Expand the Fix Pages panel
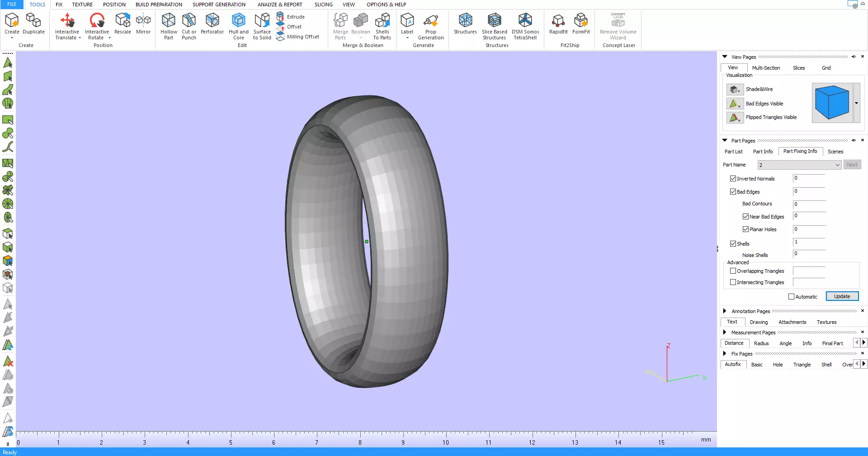The width and height of the screenshot is (868, 456). coord(725,354)
